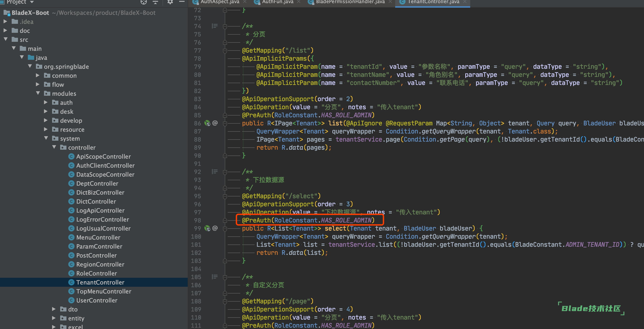Collapse the java source folder
This screenshot has width=644, height=329.
pyautogui.click(x=22, y=57)
